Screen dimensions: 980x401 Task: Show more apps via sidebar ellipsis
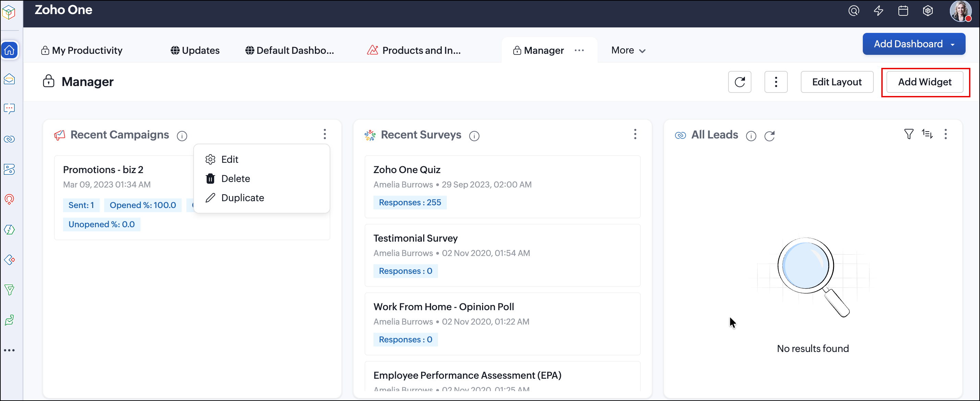pos(10,350)
